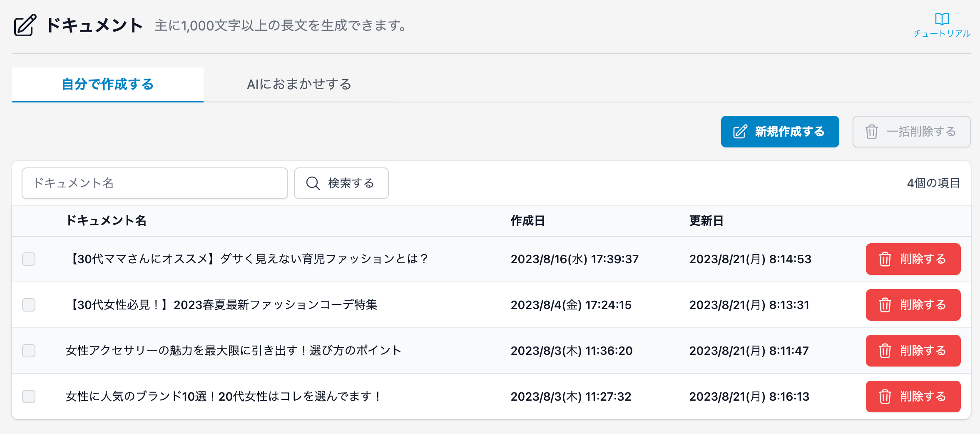Viewport: 980px width, 434px height.
Task: Click trash icon for 育児ファッション document
Action: tap(885, 259)
